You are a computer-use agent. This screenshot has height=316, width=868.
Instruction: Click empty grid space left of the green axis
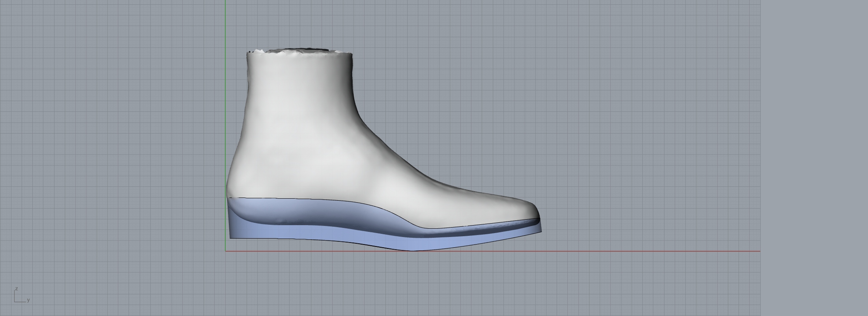click(118, 138)
